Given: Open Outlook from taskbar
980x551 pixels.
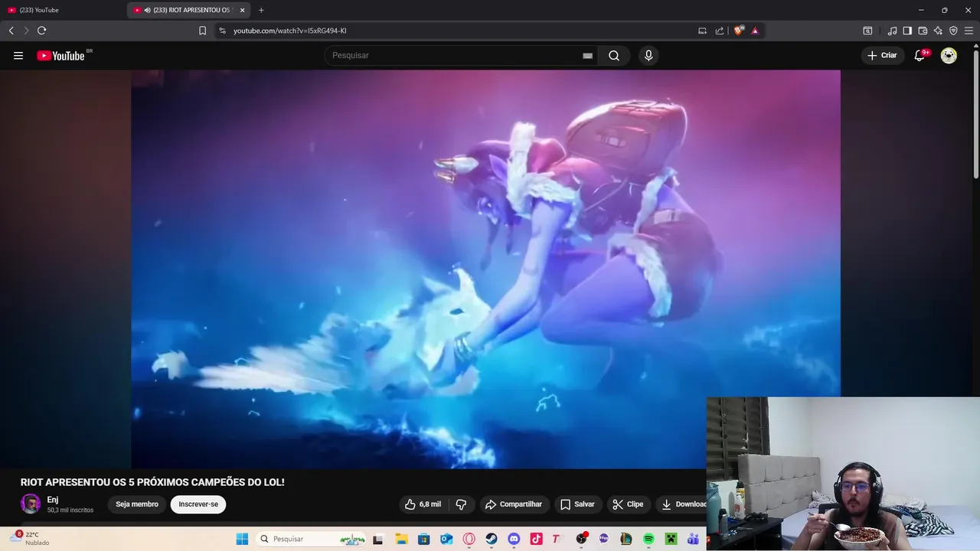Looking at the screenshot, I should click(446, 539).
